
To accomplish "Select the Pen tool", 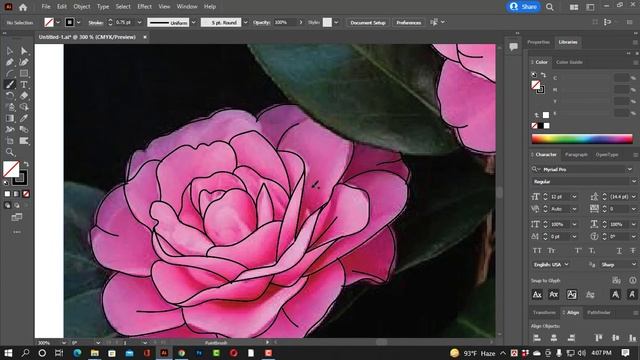I will coord(10,62).
